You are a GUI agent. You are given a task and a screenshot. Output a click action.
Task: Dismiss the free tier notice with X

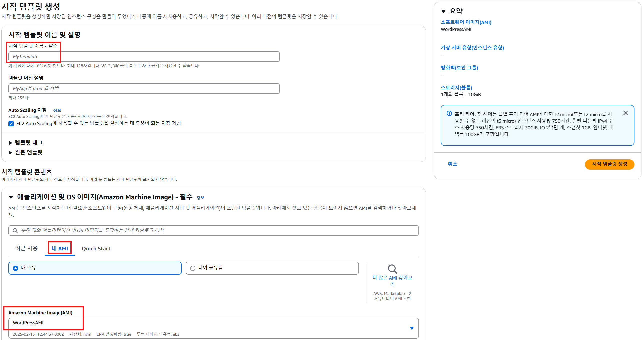(x=625, y=113)
